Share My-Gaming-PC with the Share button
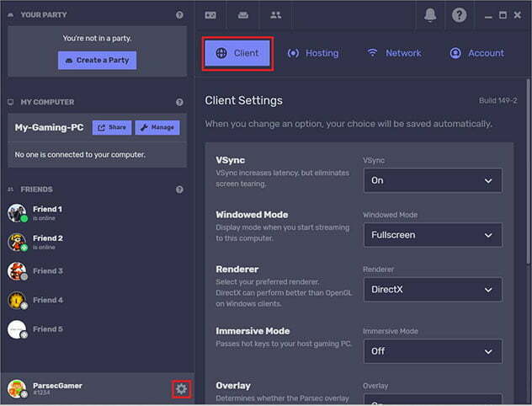532x406 pixels. coord(112,128)
